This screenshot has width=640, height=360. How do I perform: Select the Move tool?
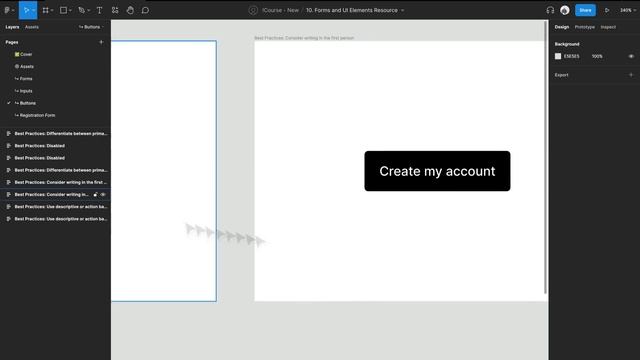(26, 10)
